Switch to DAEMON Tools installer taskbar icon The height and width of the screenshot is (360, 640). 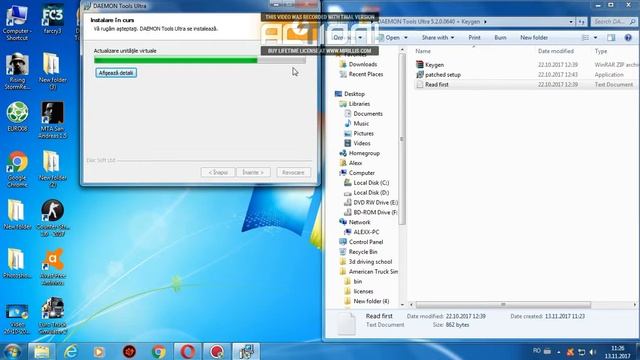246,351
